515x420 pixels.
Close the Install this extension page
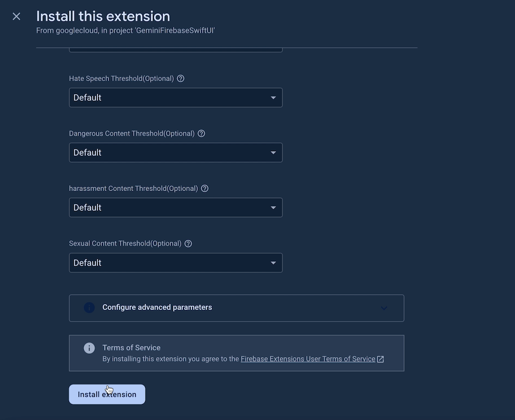coord(16,16)
